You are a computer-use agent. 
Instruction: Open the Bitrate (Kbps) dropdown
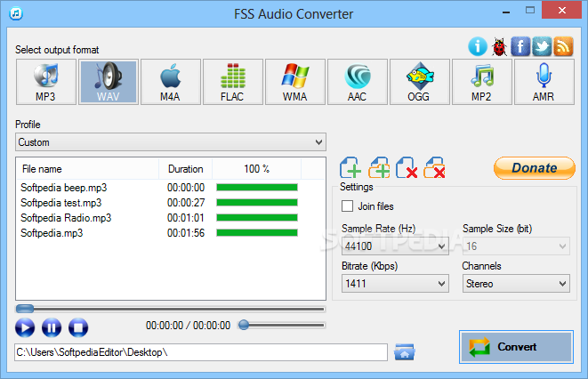click(395, 284)
